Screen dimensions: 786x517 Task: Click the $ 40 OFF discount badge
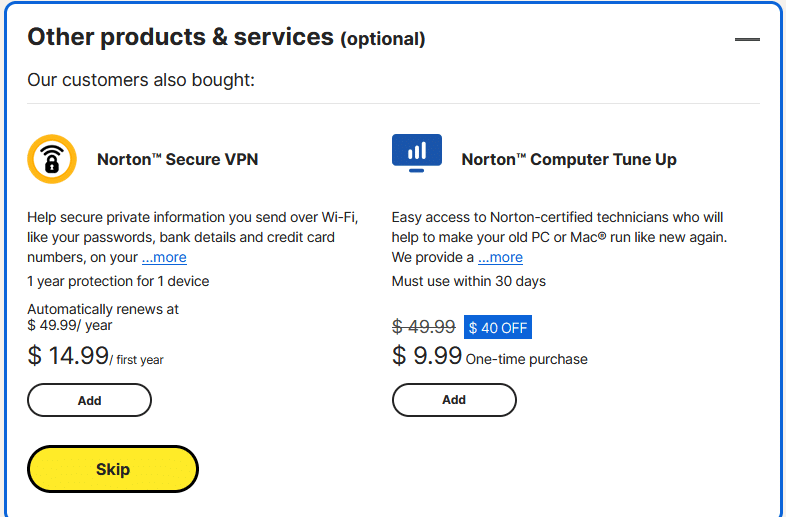pos(498,327)
